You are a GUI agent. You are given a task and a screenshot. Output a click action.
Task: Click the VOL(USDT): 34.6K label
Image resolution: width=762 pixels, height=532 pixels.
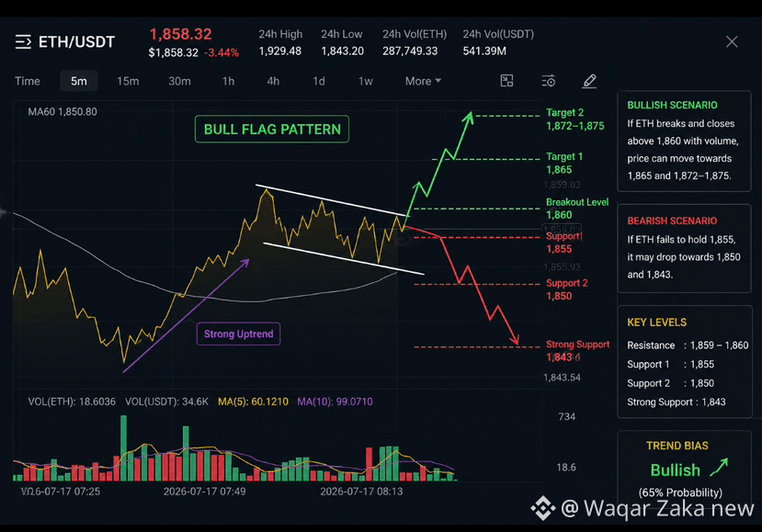tap(166, 402)
